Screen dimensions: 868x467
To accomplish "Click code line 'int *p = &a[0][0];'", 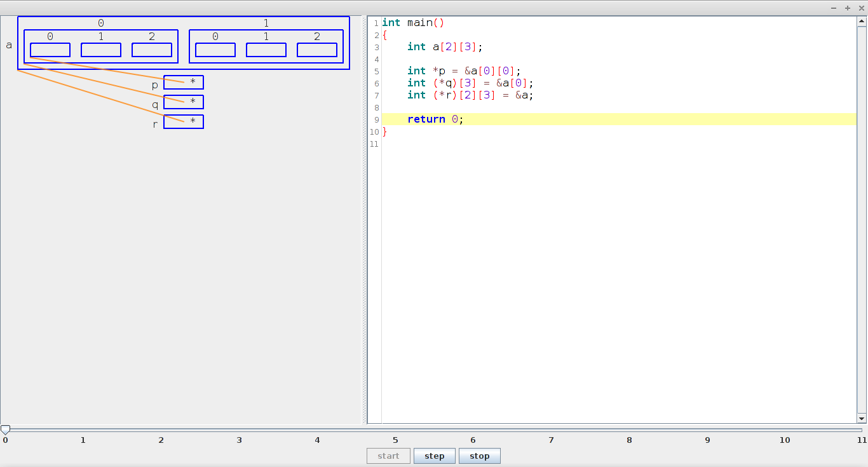I will [464, 71].
